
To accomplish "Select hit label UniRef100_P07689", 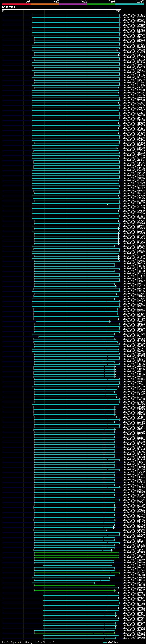I will click(134, 22).
